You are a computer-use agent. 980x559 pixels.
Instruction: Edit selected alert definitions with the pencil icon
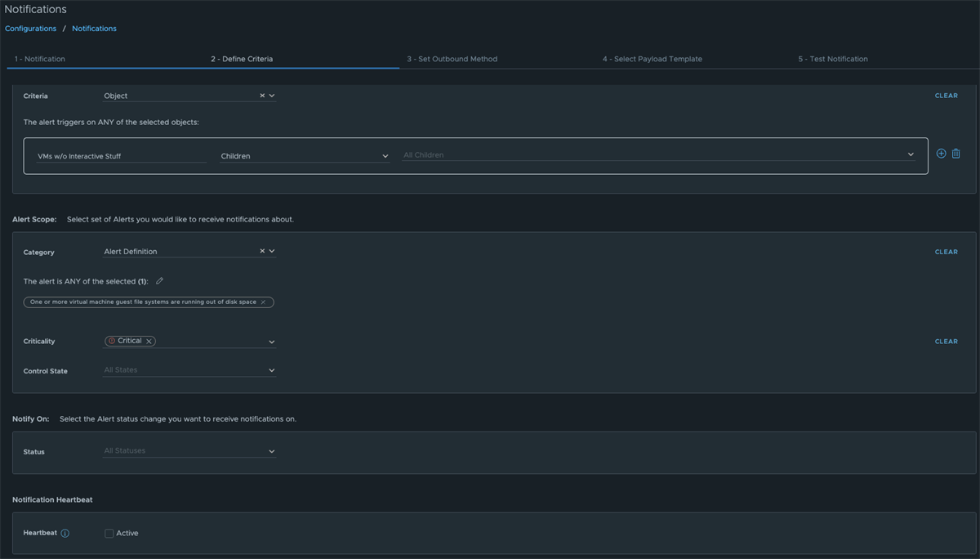click(x=160, y=281)
